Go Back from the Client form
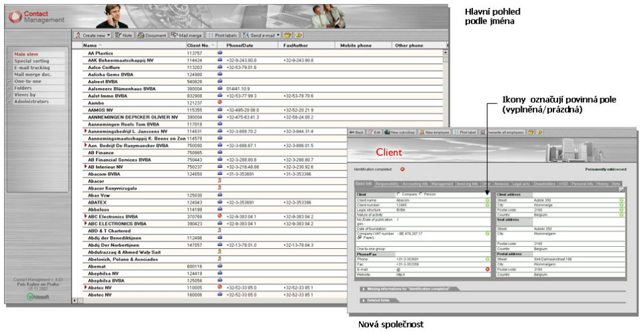Viewport: 644px width, 332px height. click(x=356, y=132)
